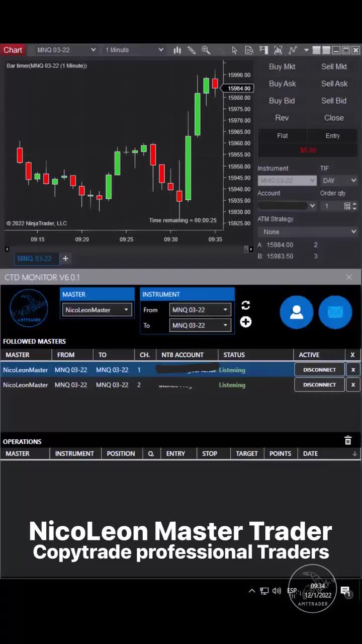
Task: Click the Sell Bid button
Action: [x=334, y=101]
